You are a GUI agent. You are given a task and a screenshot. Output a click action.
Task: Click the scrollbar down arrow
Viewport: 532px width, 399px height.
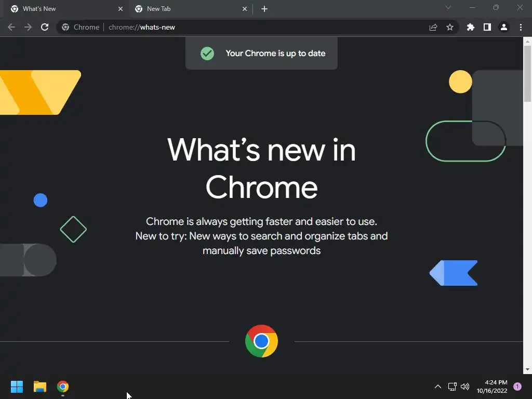(x=527, y=369)
